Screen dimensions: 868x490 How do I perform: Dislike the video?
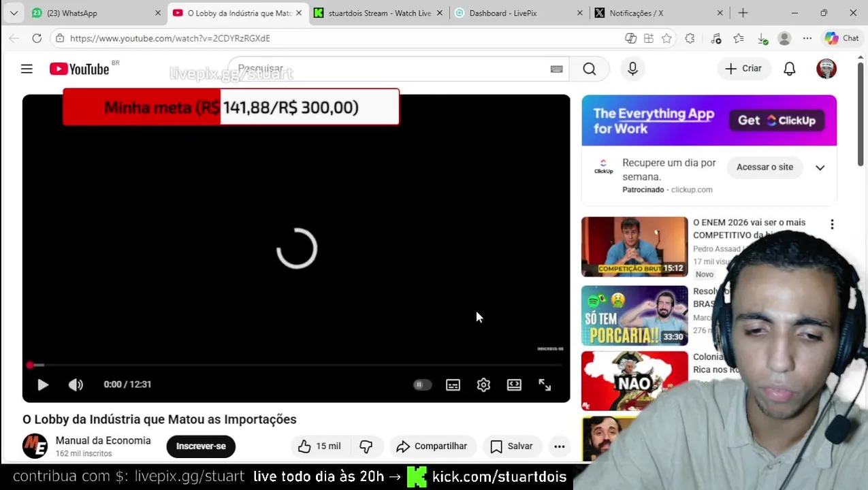coord(366,446)
